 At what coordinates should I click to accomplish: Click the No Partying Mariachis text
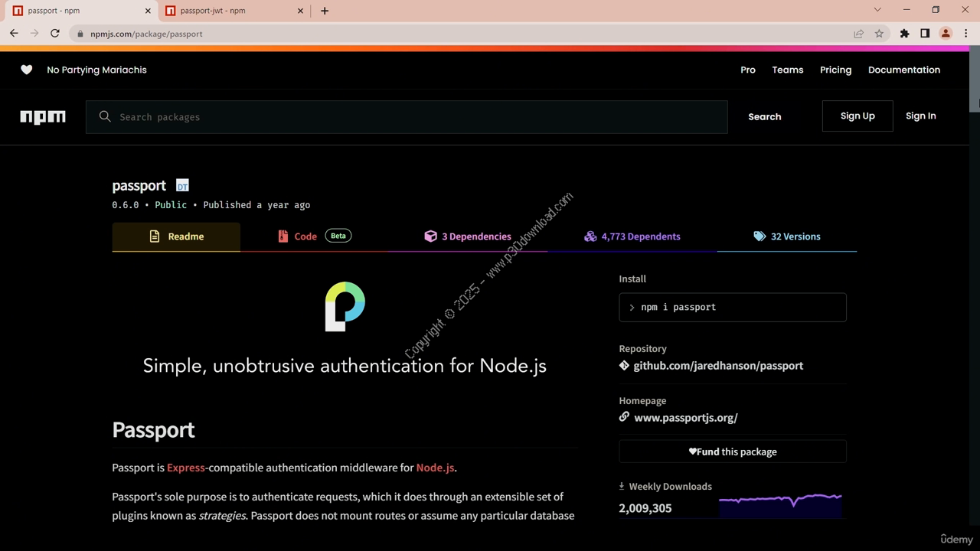tap(96, 70)
